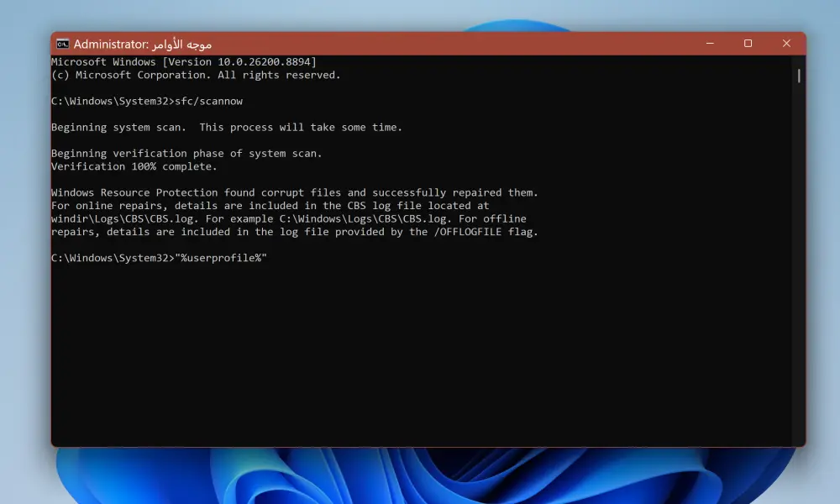
Task: Click 'Verification 100% complete.' line
Action: click(134, 166)
